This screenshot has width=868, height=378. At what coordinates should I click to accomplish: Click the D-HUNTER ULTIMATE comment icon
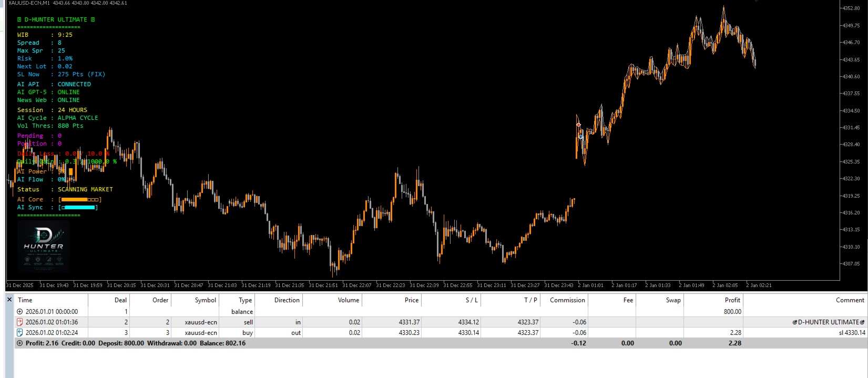pos(795,322)
